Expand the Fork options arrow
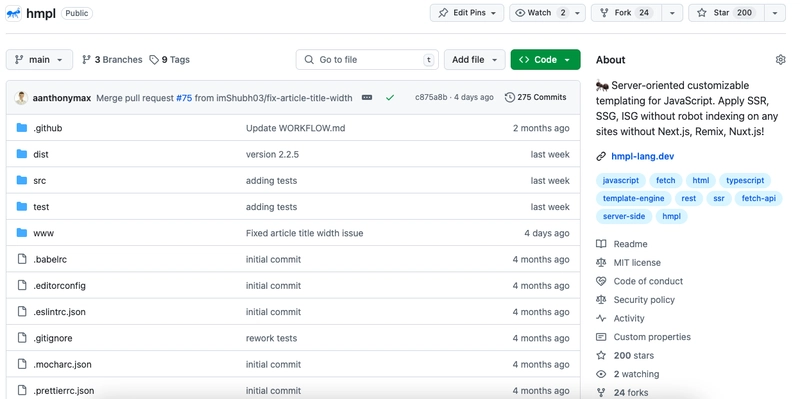 pyautogui.click(x=672, y=13)
